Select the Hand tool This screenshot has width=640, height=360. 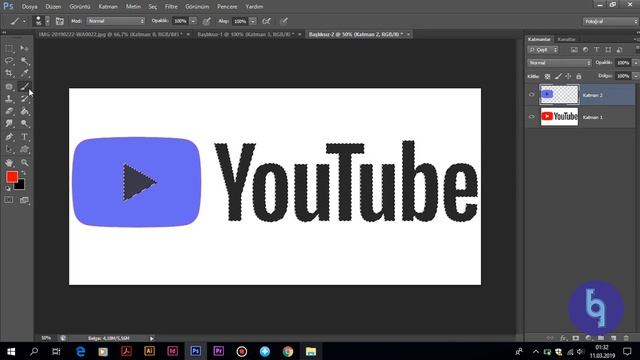[x=9, y=162]
